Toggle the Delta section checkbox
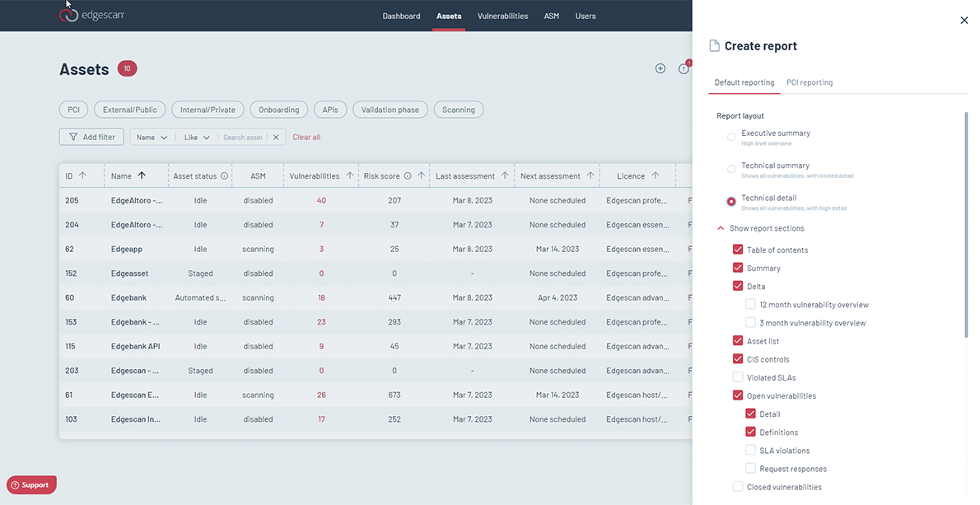Viewport: 980px width, 505px height. (738, 286)
